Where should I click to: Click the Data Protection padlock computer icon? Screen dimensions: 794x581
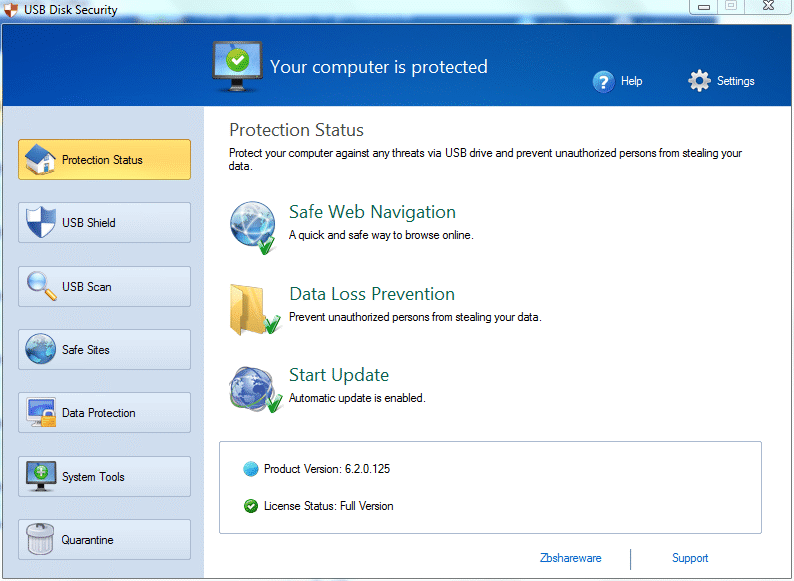point(41,412)
